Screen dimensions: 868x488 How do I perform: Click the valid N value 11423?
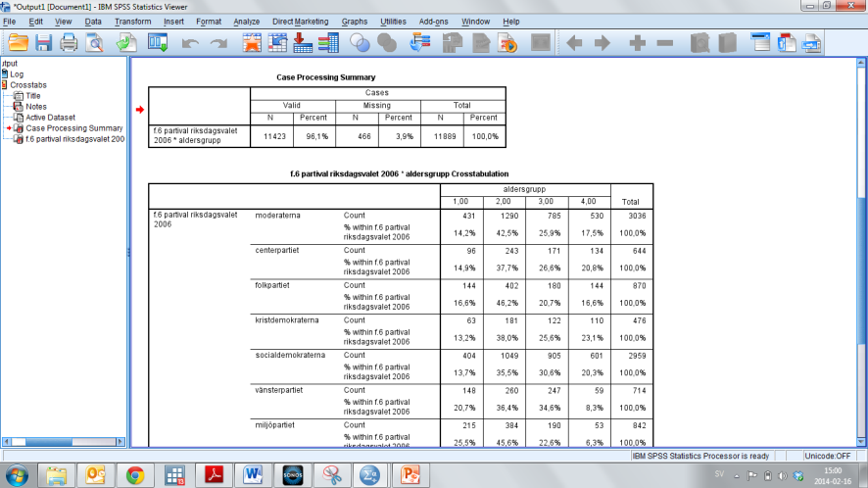274,136
